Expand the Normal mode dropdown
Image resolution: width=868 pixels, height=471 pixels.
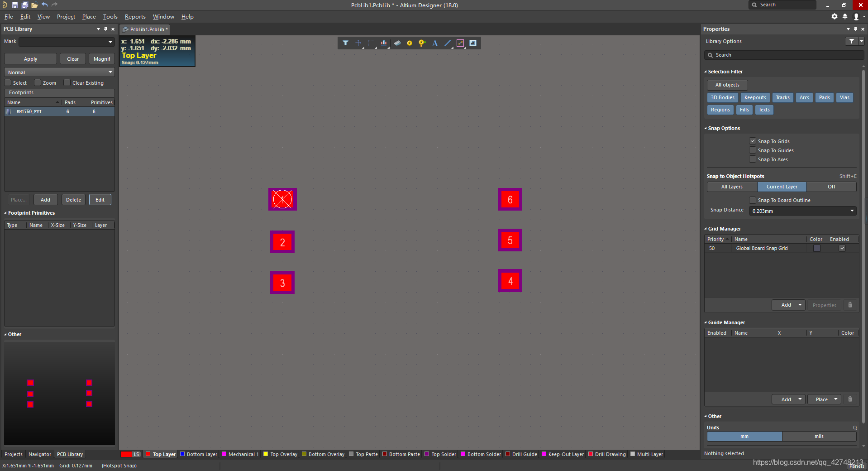[x=110, y=72]
